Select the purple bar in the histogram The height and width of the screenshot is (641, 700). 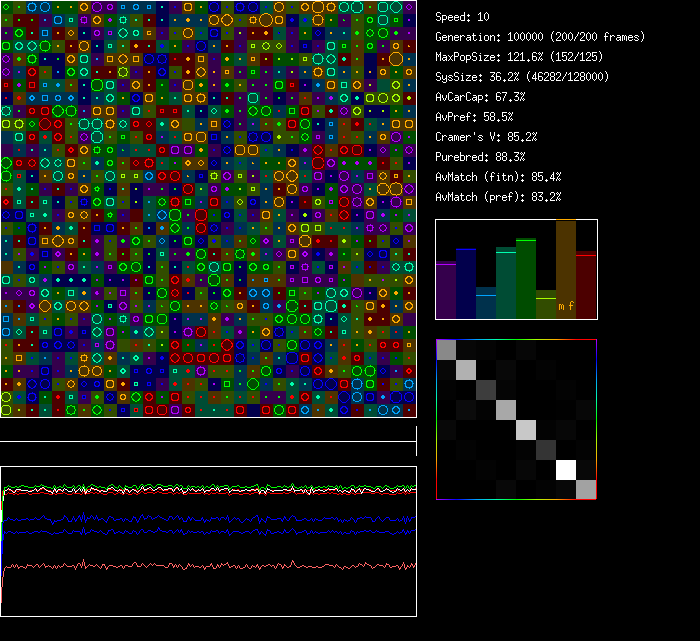[446, 290]
